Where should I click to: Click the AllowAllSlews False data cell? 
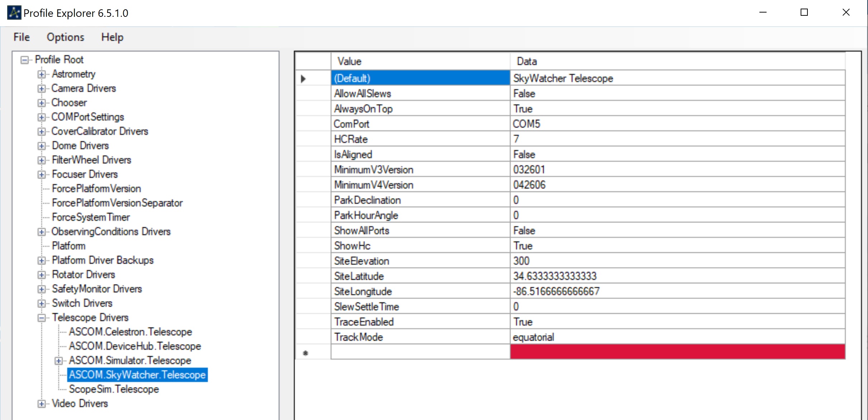coord(677,93)
